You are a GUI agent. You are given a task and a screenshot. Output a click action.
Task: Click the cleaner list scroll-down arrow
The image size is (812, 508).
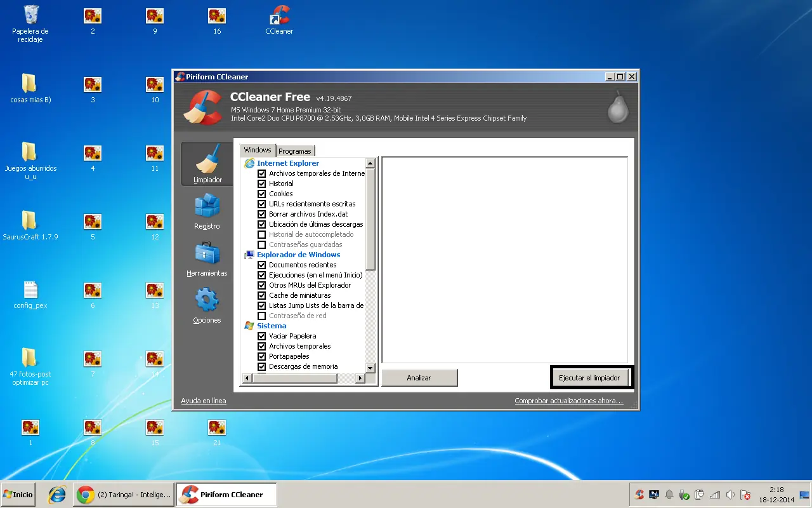(x=370, y=368)
